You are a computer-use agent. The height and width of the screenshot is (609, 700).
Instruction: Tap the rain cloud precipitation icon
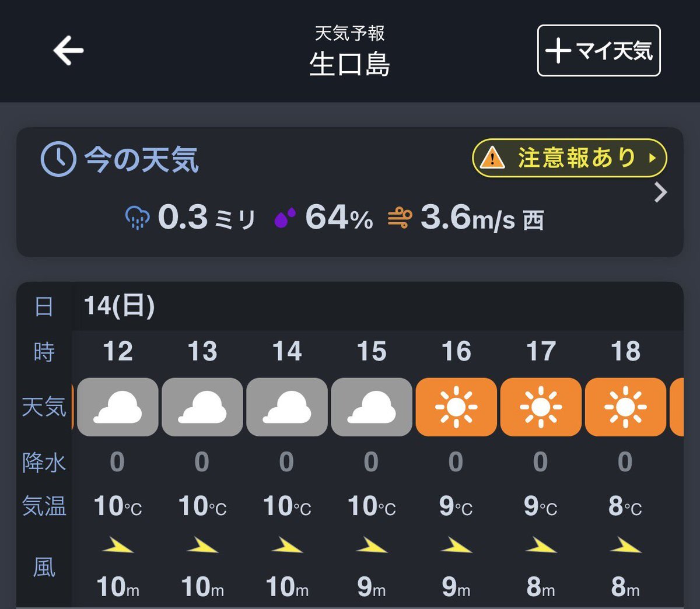tap(138, 219)
